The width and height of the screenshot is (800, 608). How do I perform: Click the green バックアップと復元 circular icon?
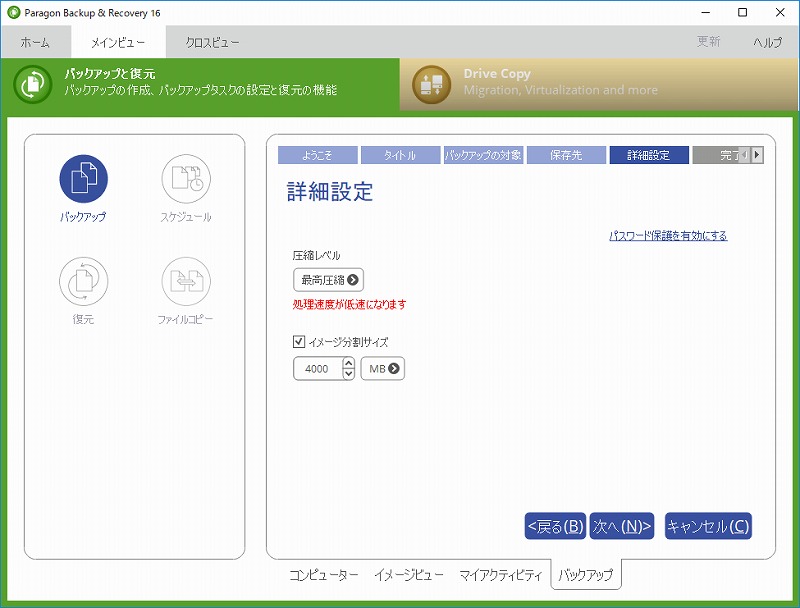(x=33, y=84)
